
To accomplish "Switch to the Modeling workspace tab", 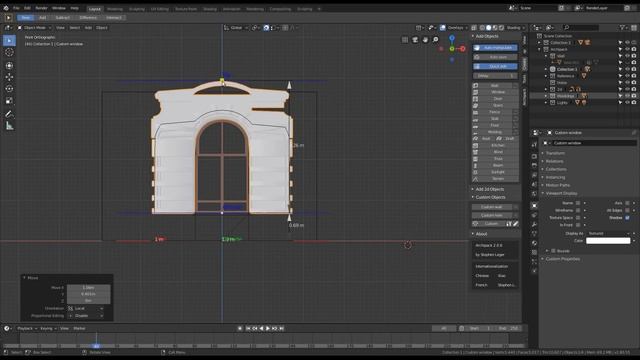I will (x=115, y=9).
